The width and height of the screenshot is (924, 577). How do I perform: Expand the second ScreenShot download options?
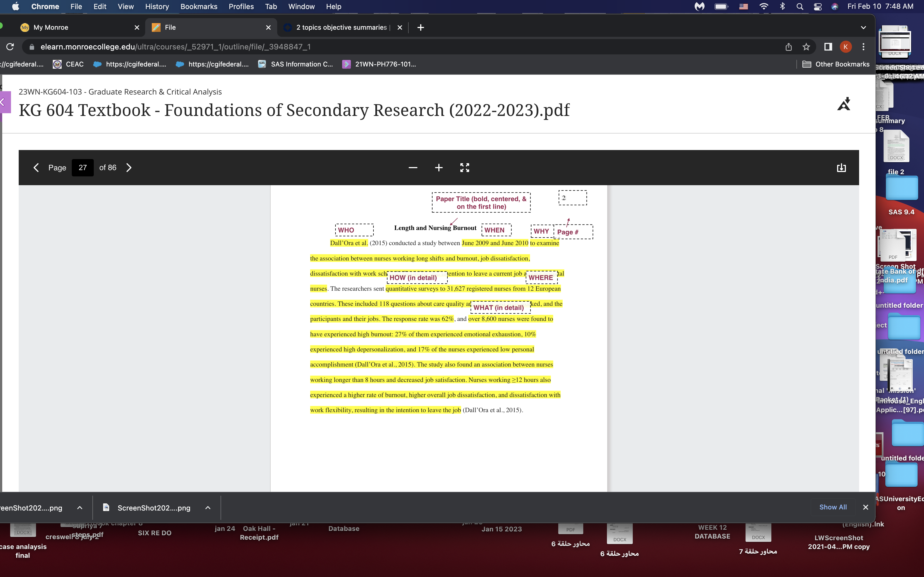pos(208,507)
